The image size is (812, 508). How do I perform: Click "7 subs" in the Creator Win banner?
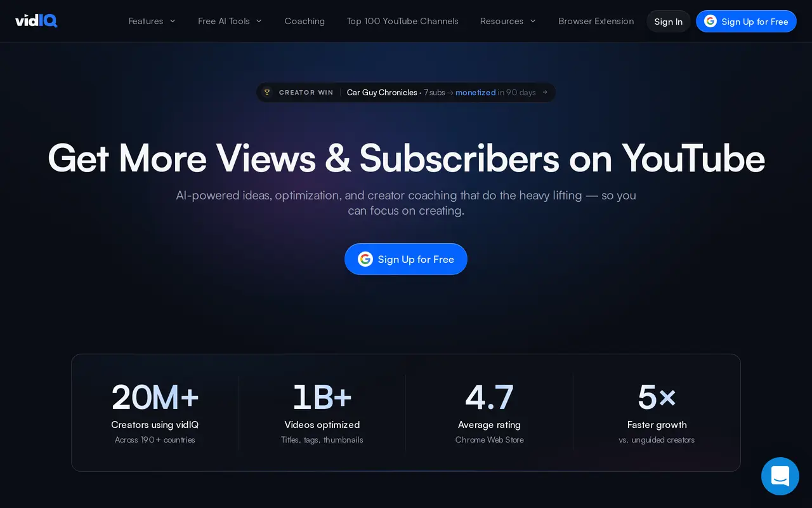pos(435,92)
